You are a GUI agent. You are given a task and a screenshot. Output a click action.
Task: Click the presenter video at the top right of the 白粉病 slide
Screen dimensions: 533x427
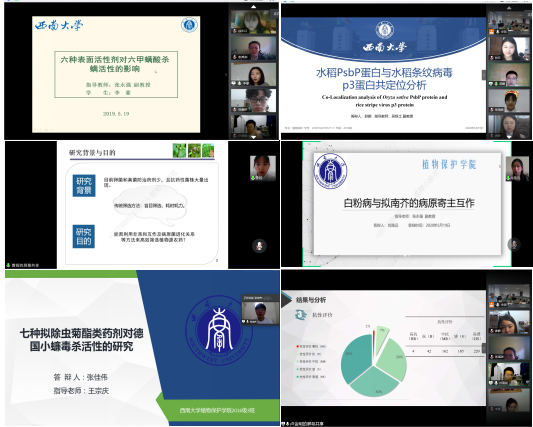click(517, 169)
